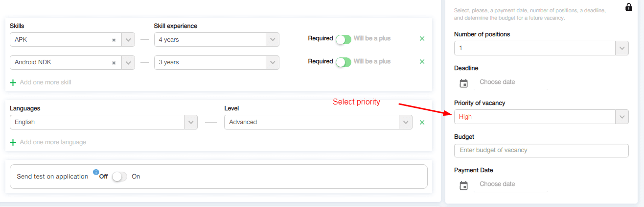
Task: Turn on Send test on application
Action: [x=119, y=177]
